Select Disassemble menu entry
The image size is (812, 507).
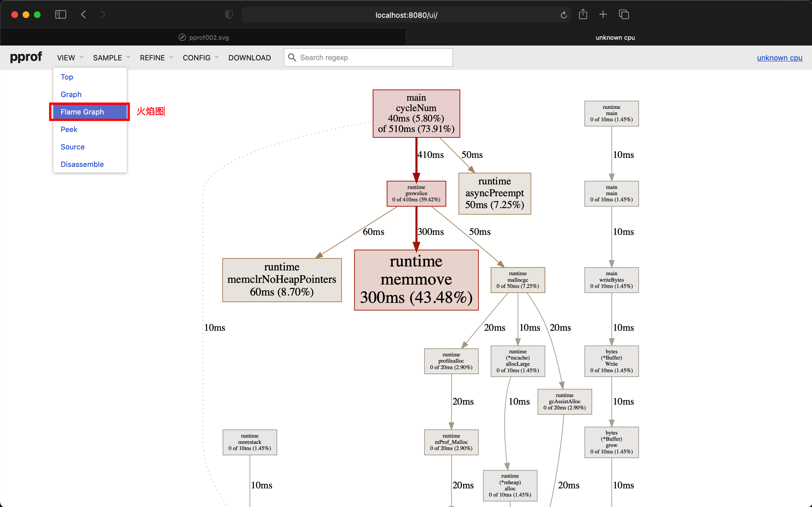82,164
